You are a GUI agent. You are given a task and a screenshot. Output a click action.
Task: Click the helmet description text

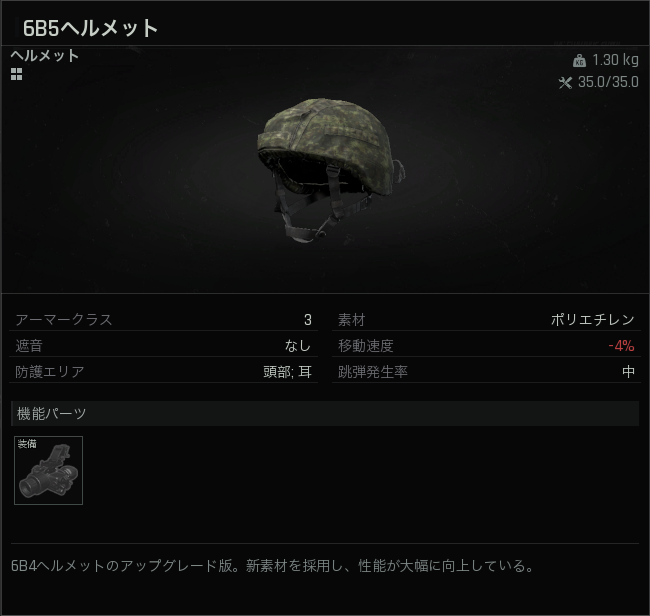pos(273,566)
